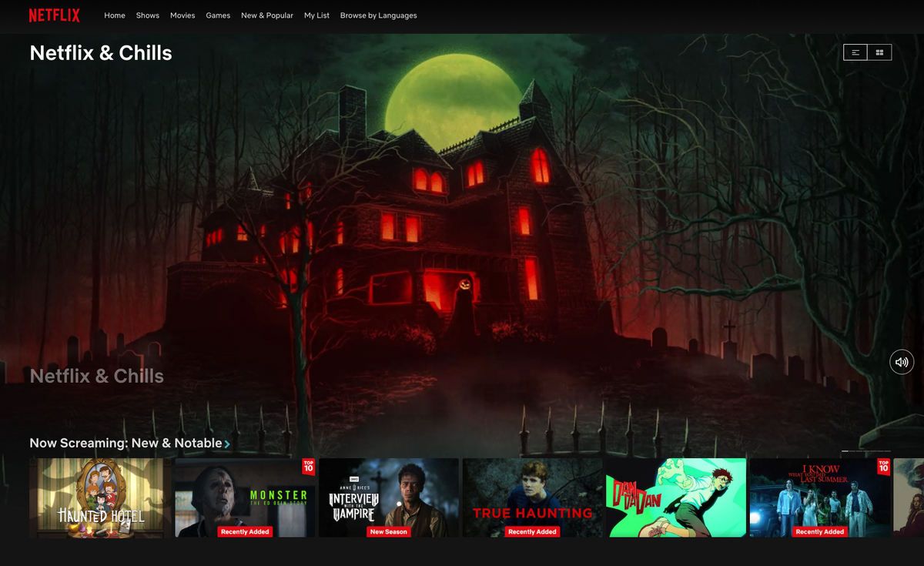This screenshot has height=566, width=924.
Task: Click the Now Screaming: New & Notable heading
Action: (126, 444)
